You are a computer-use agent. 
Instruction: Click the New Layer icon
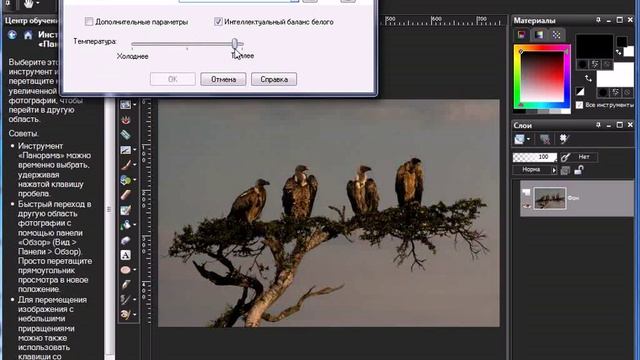pyautogui.click(x=519, y=139)
